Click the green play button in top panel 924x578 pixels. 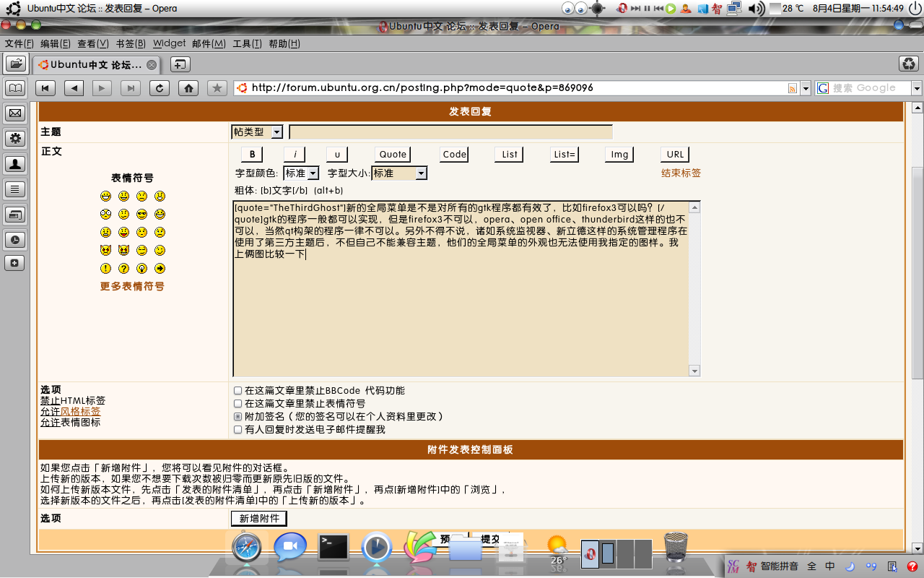tap(671, 9)
